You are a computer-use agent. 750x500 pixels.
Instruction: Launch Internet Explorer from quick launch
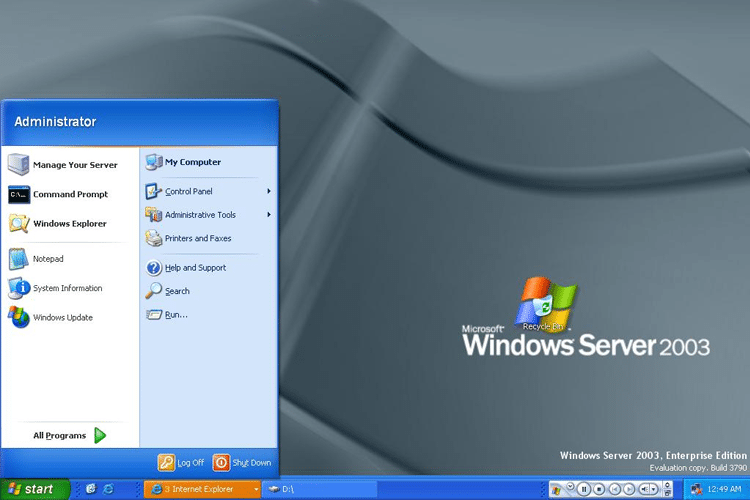click(109, 489)
